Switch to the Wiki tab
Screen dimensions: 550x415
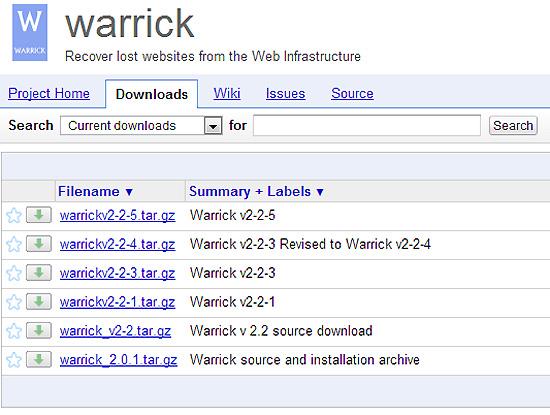pyautogui.click(x=227, y=94)
